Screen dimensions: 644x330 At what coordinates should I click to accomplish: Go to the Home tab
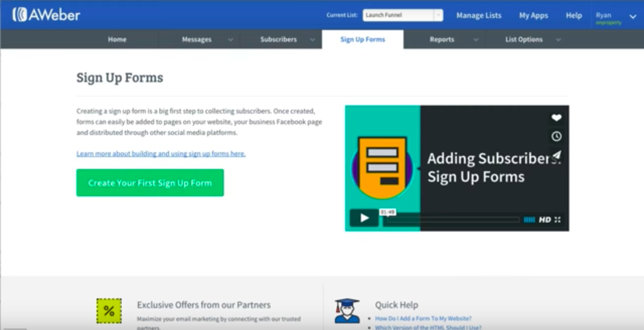pyautogui.click(x=117, y=39)
